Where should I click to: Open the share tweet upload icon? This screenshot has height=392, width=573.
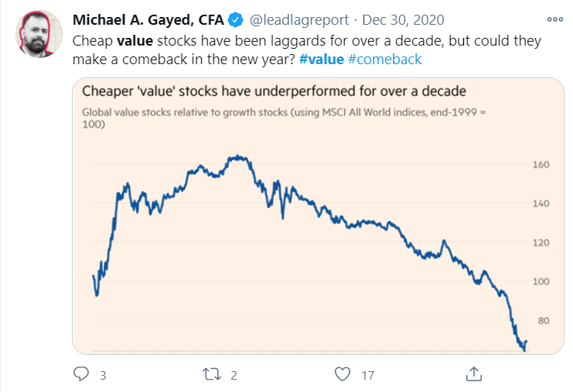474,373
